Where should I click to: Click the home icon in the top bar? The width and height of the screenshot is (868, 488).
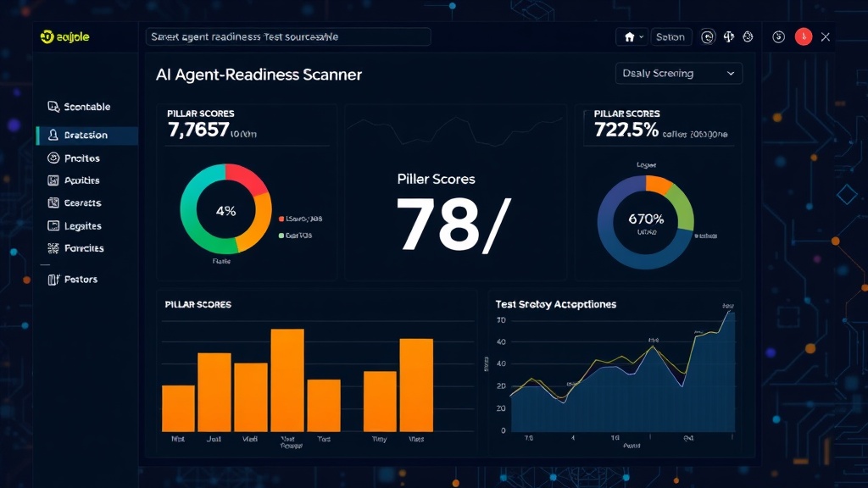click(630, 37)
